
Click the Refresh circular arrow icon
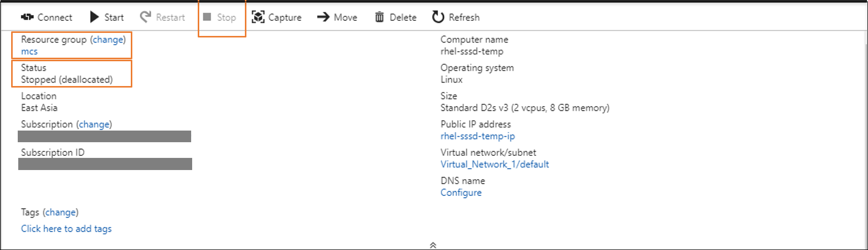click(x=438, y=17)
